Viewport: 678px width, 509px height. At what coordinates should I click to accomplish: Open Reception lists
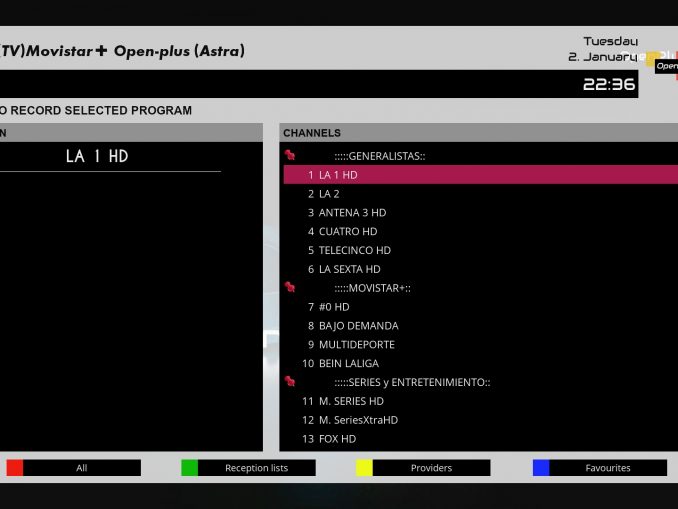coord(256,467)
